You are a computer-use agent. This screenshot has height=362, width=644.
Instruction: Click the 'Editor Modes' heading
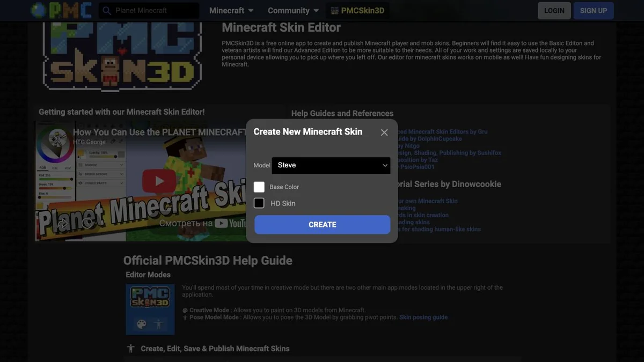tap(148, 275)
